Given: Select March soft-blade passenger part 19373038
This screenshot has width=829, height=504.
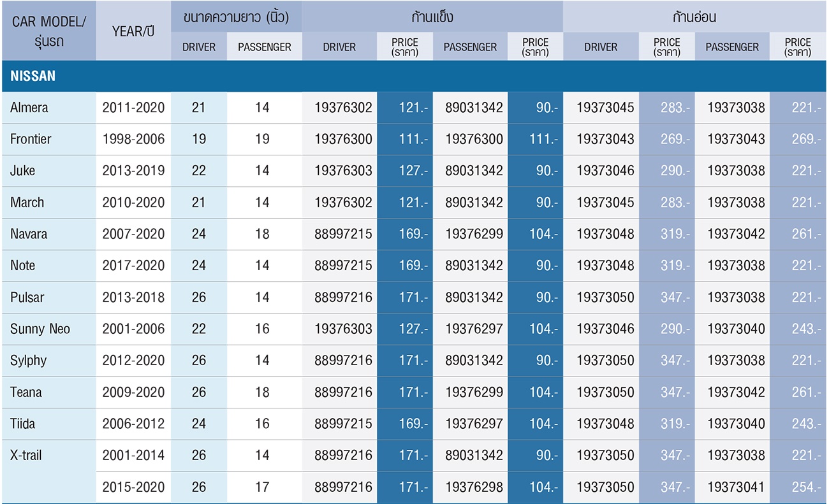Looking at the screenshot, I should click(736, 203).
